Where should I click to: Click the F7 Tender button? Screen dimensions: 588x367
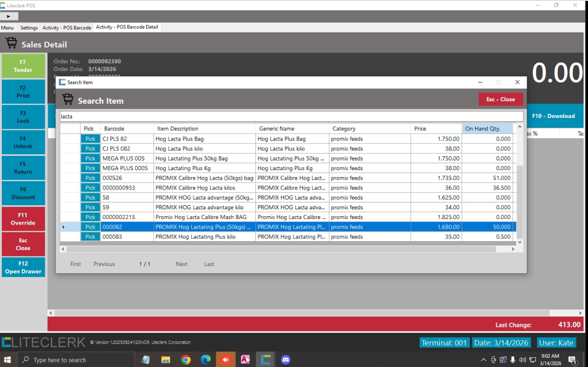(23, 66)
